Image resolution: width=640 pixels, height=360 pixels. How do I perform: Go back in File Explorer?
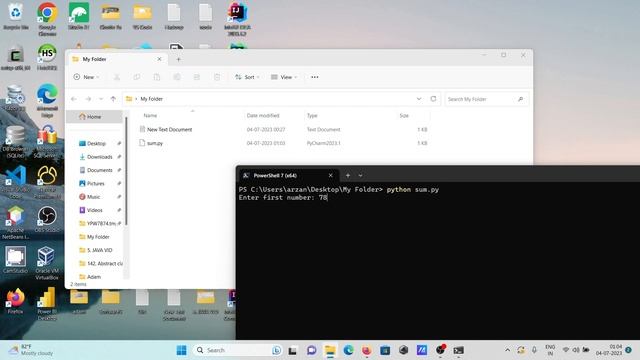[74, 99]
